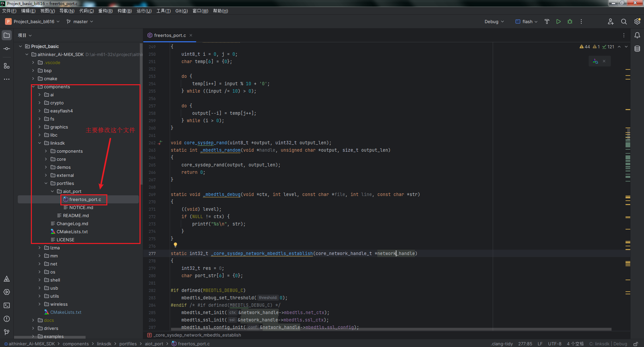644x347 pixels.
Task: Open the Project tool window icon
Action: coord(7,35)
